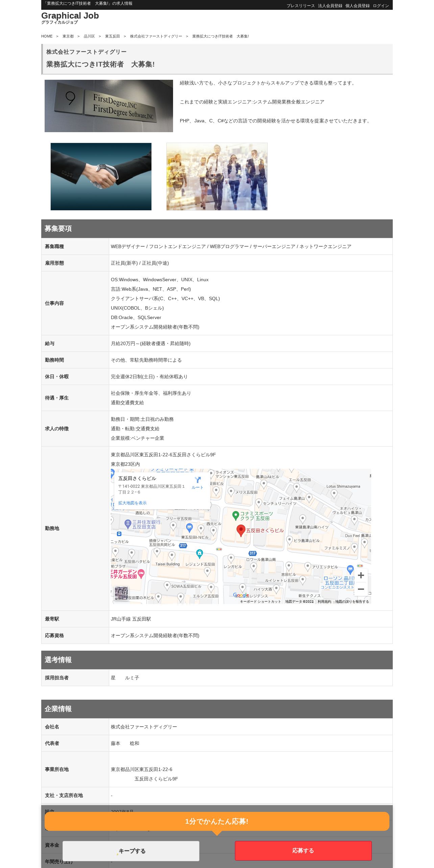Click job title 業務拡大につきIT技術者 大募集!

[100, 64]
